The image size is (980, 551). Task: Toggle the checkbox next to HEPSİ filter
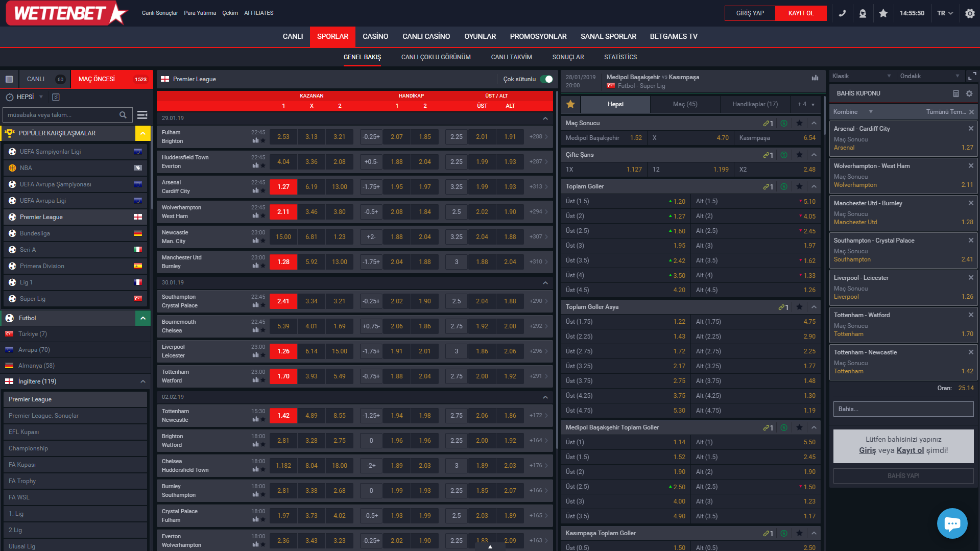(56, 97)
